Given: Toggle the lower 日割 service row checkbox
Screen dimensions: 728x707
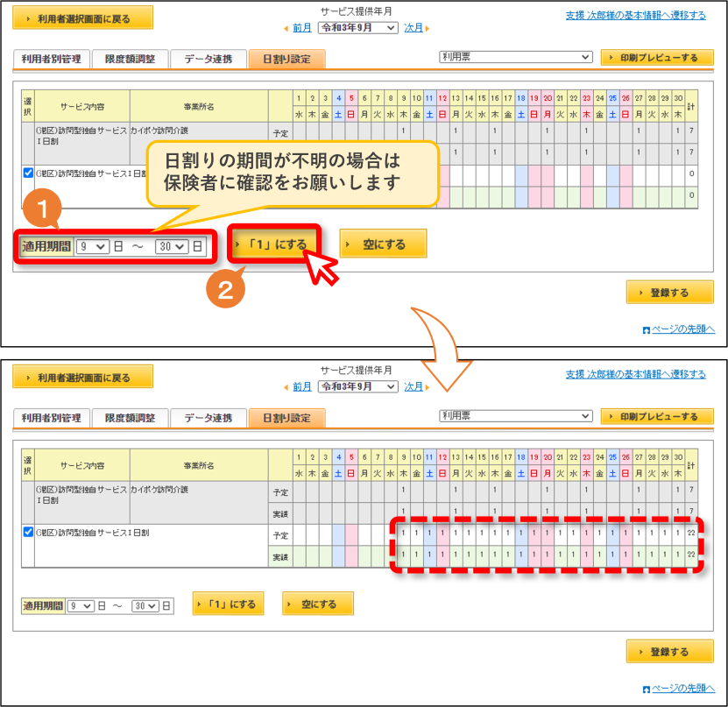Looking at the screenshot, I should (x=28, y=532).
